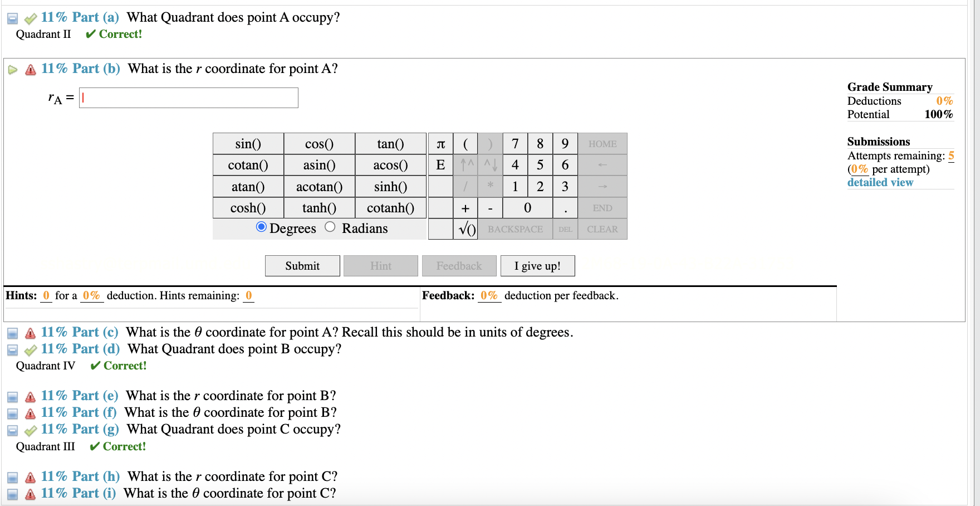
Task: Click the square root √() button
Action: tap(466, 229)
